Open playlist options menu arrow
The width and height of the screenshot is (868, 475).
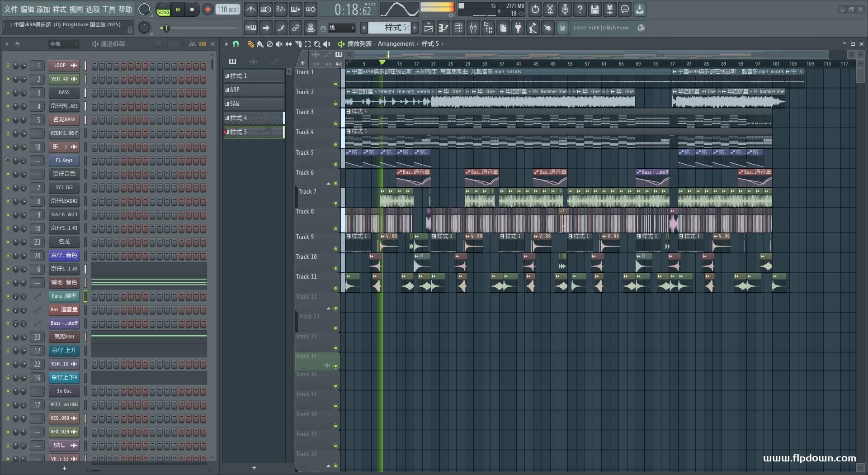226,44
